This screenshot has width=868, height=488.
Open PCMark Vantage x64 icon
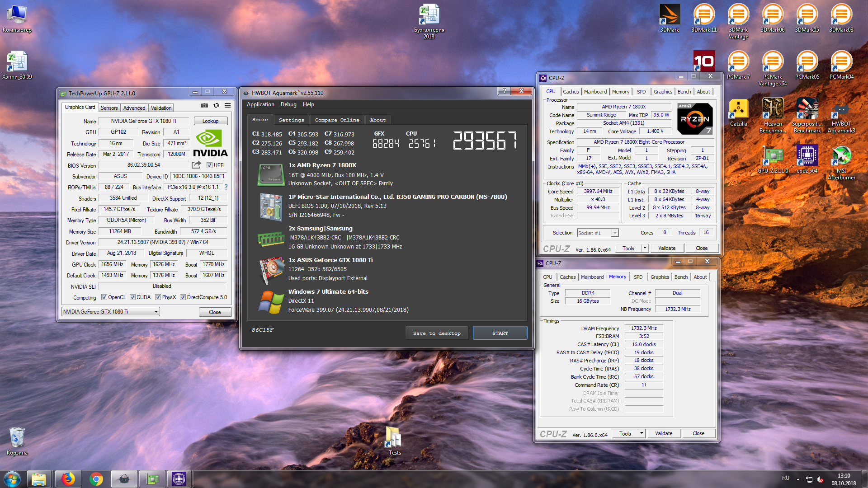(773, 68)
